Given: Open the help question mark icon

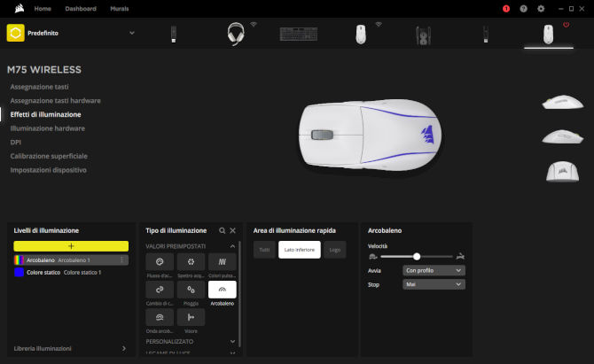Looking at the screenshot, I should pos(524,8).
